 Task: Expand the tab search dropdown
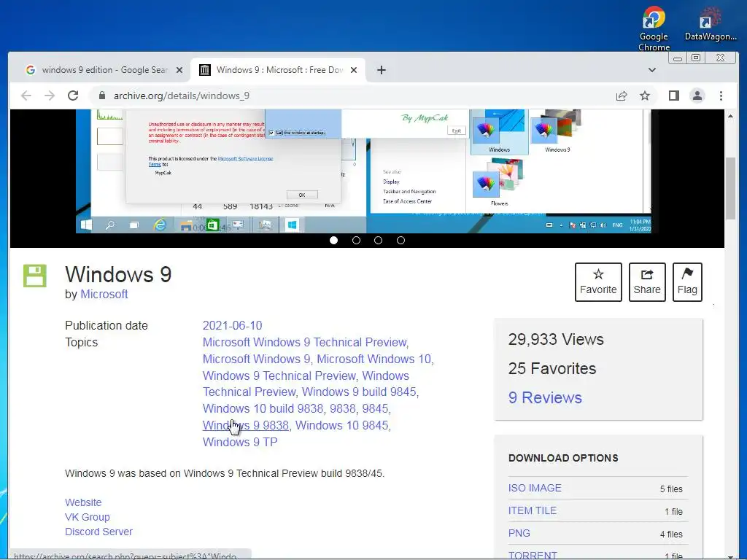pyautogui.click(x=651, y=70)
